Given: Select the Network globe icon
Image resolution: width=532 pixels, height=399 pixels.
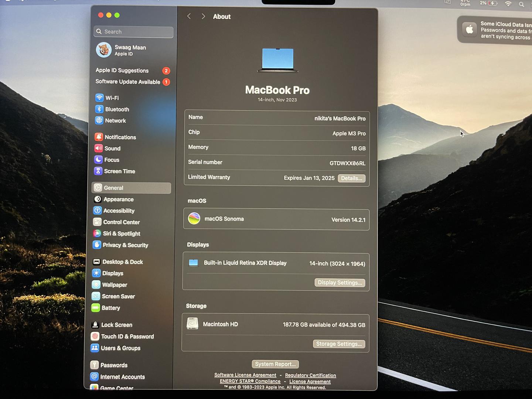Looking at the screenshot, I should pyautogui.click(x=99, y=120).
